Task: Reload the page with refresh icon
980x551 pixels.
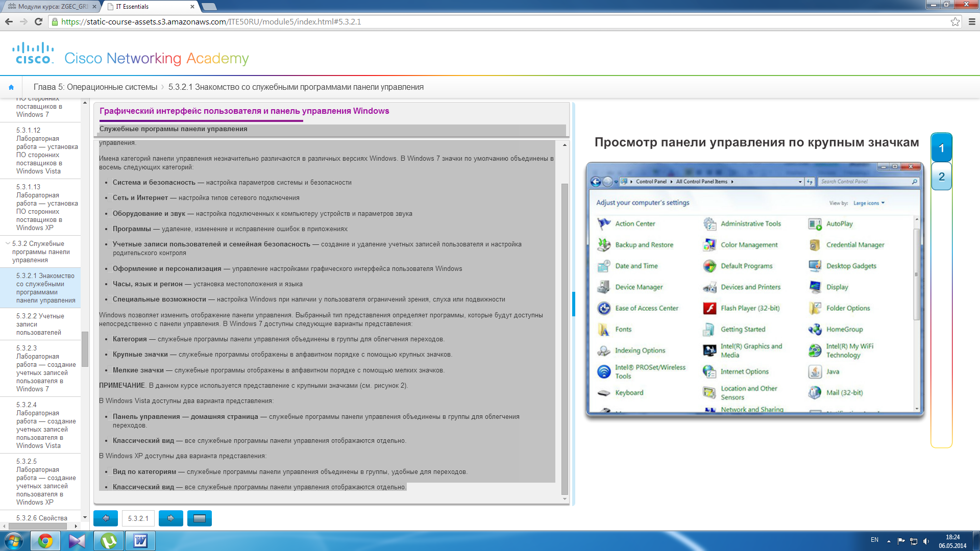Action: [38, 21]
